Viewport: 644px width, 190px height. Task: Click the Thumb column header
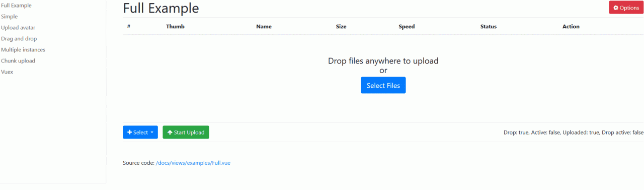[x=175, y=26]
